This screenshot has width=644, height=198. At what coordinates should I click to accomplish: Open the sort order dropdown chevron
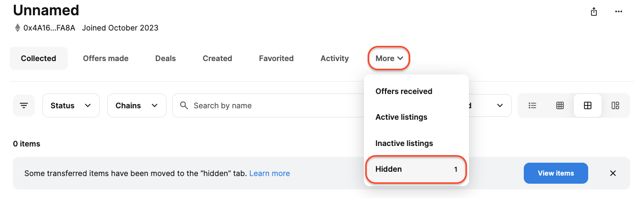pos(499,105)
